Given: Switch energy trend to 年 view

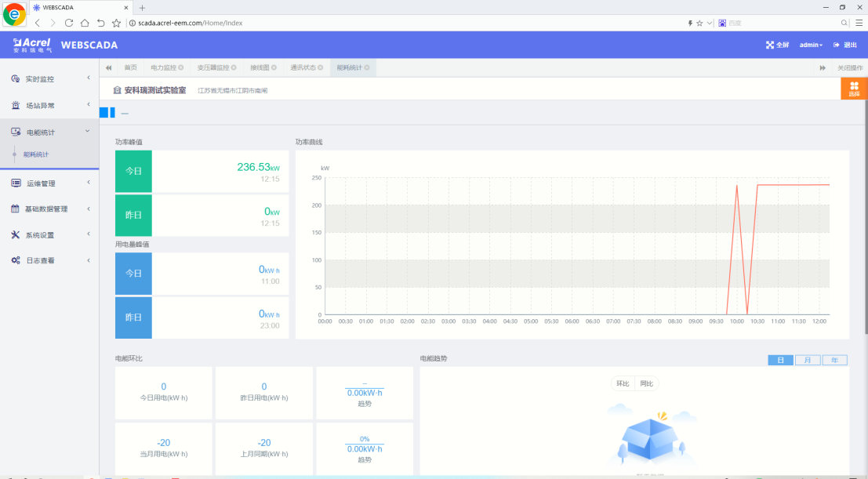Looking at the screenshot, I should click(834, 361).
